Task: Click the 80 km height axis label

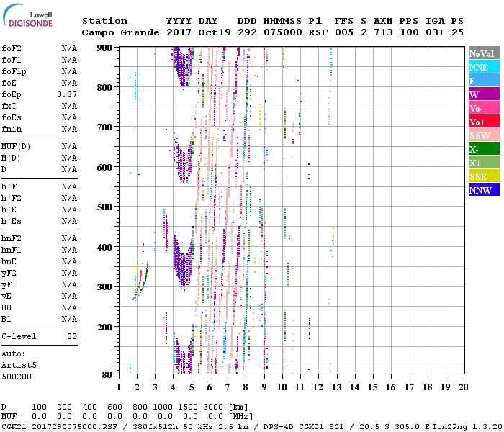Action: (x=107, y=374)
